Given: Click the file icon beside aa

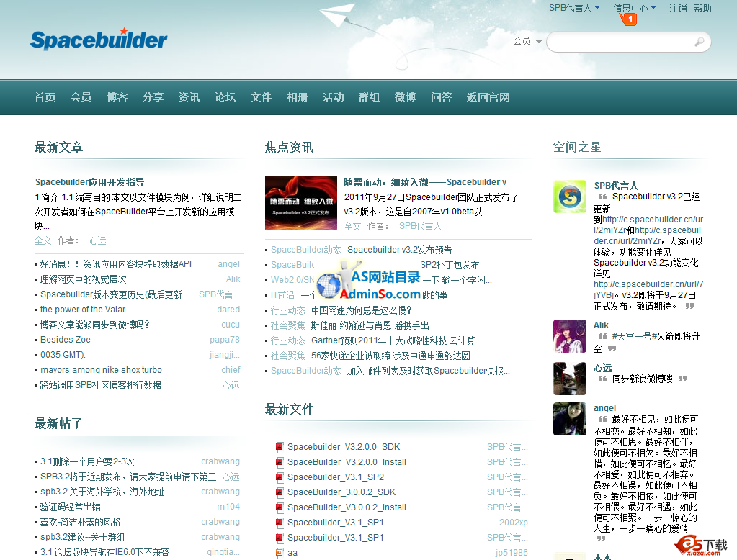Looking at the screenshot, I should coord(280,553).
